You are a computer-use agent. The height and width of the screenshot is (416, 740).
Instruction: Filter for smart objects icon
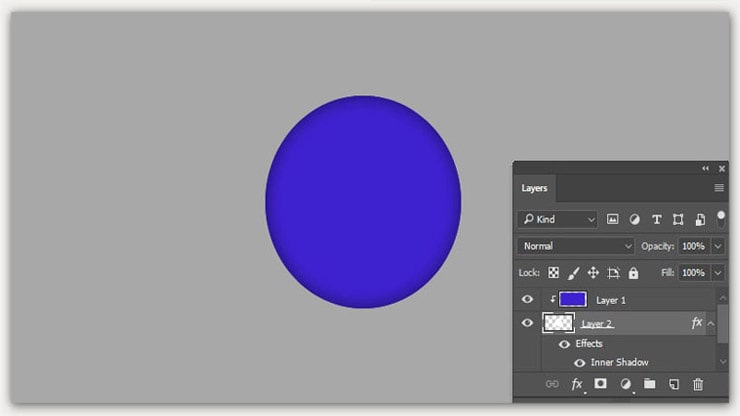(x=700, y=219)
